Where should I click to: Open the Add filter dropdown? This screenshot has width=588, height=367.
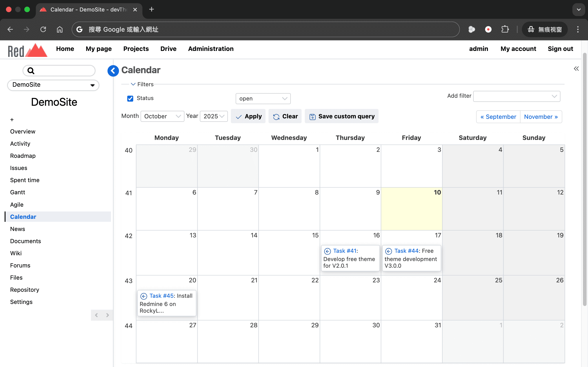point(516,96)
